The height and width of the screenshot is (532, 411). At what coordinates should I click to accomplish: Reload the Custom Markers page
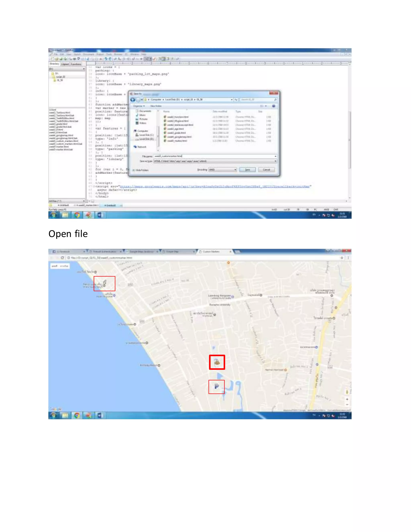pos(62,258)
